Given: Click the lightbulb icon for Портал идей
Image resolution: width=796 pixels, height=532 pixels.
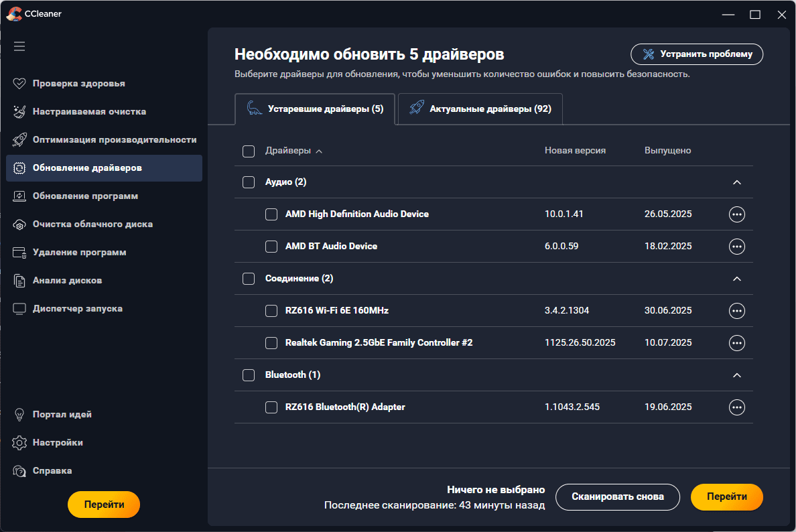Looking at the screenshot, I should [19, 415].
